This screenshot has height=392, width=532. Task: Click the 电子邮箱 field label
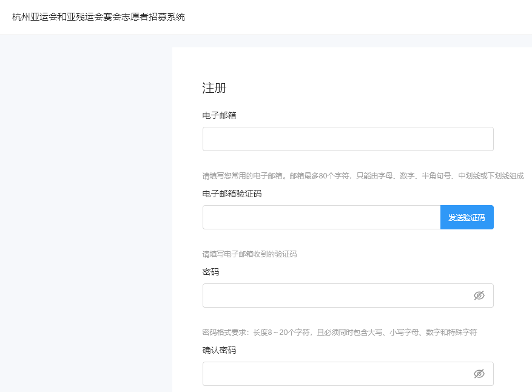click(219, 115)
